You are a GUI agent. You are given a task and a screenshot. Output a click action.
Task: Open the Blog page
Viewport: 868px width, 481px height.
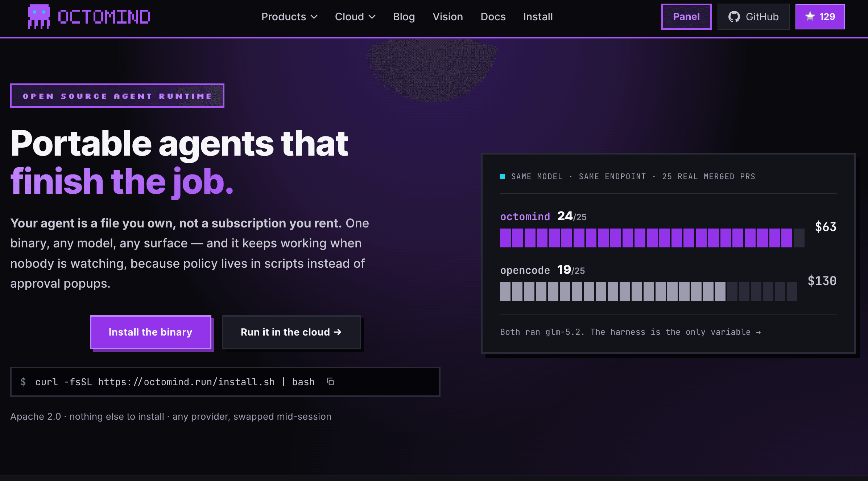pyautogui.click(x=404, y=17)
